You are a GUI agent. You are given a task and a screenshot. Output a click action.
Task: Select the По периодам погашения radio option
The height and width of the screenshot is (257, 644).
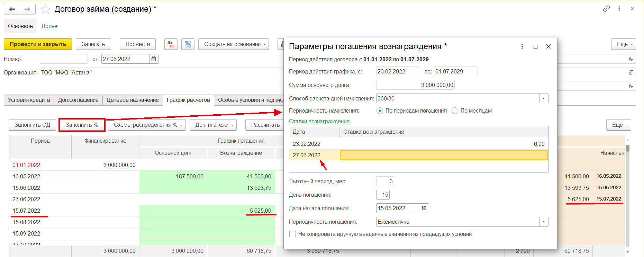[380, 111]
